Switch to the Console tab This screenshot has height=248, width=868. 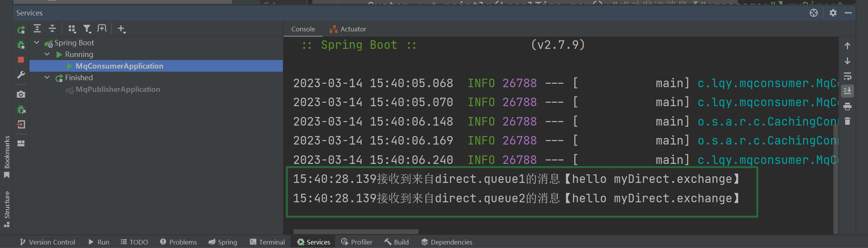[303, 29]
